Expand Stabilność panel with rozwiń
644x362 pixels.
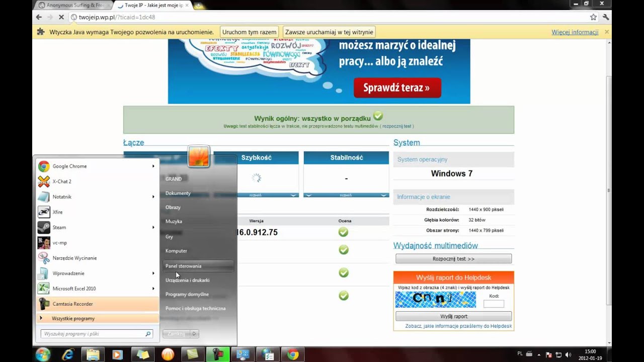click(x=346, y=195)
